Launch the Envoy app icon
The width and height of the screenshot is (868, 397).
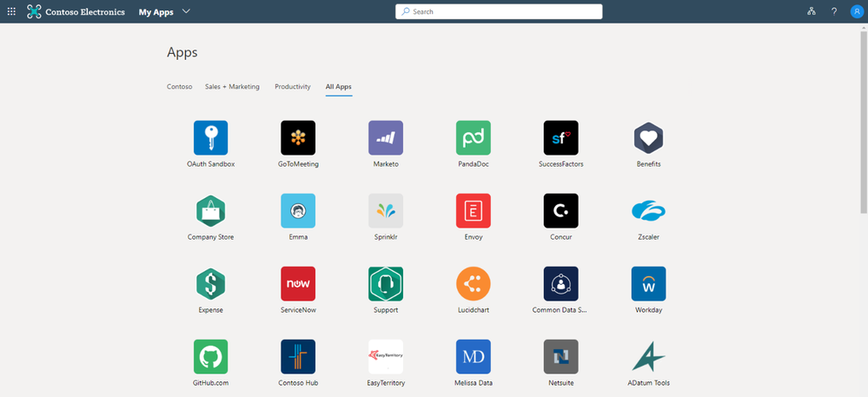click(x=474, y=211)
